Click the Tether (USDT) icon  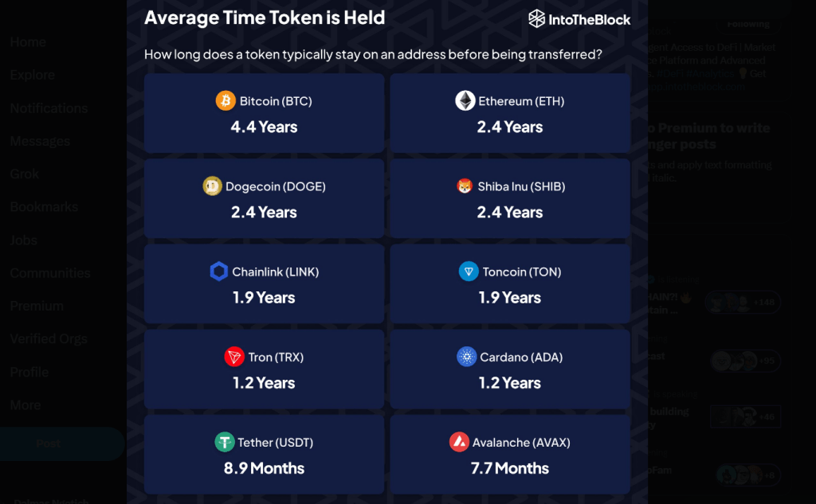[x=224, y=442]
